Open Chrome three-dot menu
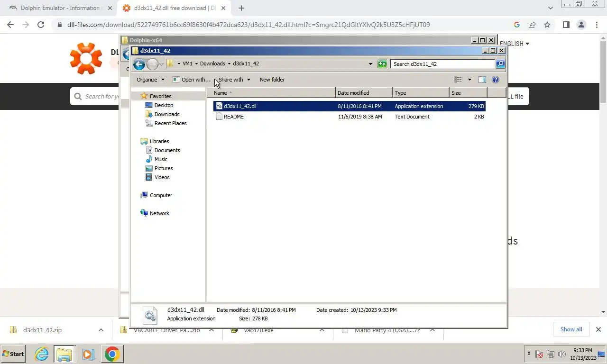The width and height of the screenshot is (607, 364). point(596,25)
